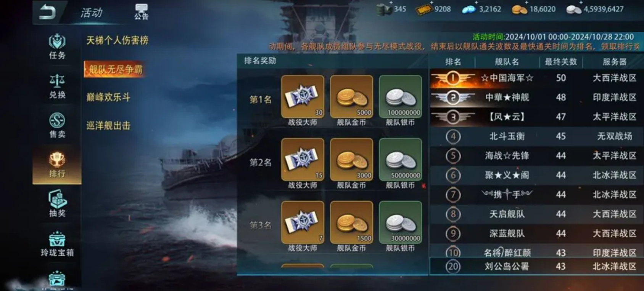Tap the gold coin currency counter 18,6020
Screen dimensions: 644x291
pyautogui.click(x=533, y=9)
